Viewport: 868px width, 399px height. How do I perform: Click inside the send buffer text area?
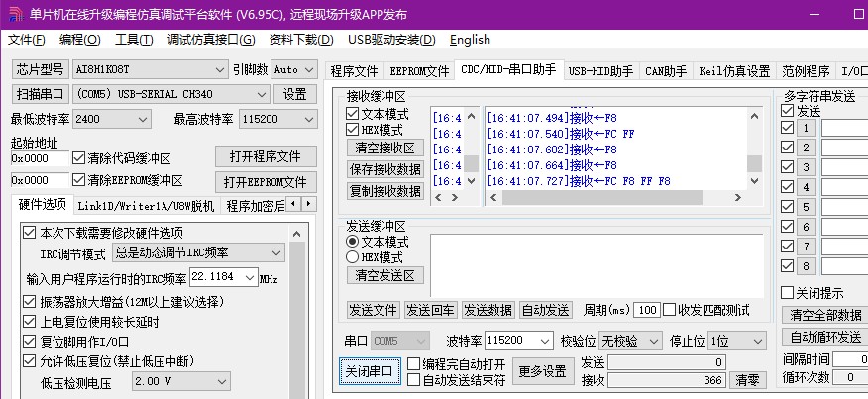(x=597, y=265)
